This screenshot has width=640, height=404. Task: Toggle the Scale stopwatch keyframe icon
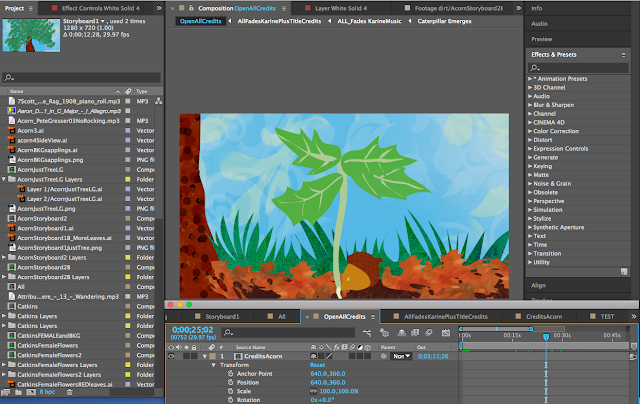click(229, 389)
